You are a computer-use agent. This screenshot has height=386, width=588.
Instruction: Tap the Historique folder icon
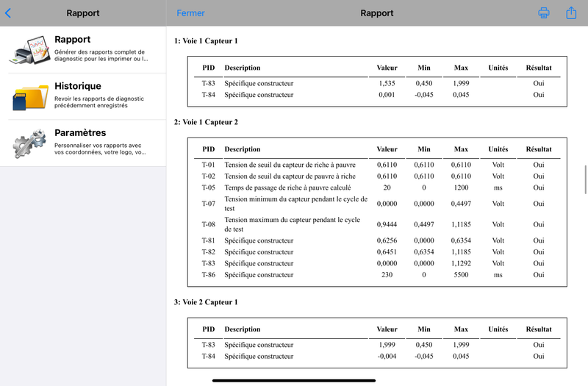(29, 97)
